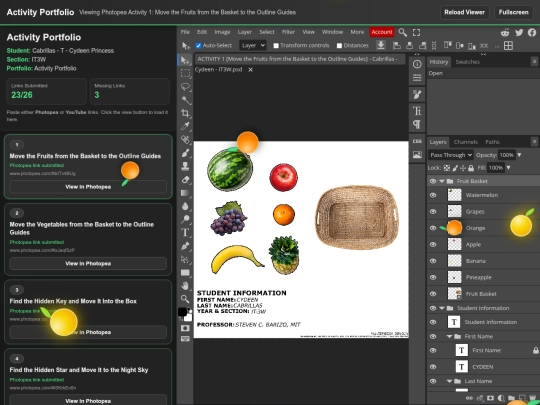Hide the Pineapple layer
This screenshot has height=405, width=540.
(433, 278)
